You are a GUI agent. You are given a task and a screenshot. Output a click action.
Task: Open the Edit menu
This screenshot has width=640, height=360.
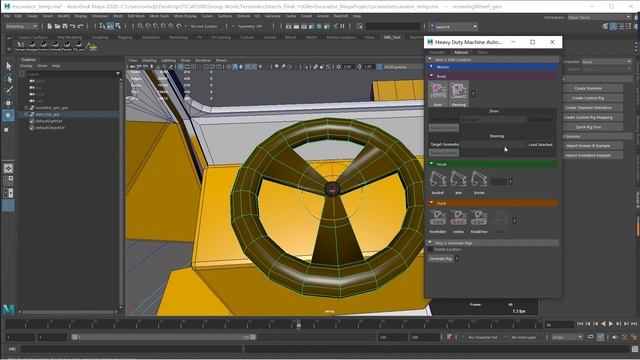[18, 16]
